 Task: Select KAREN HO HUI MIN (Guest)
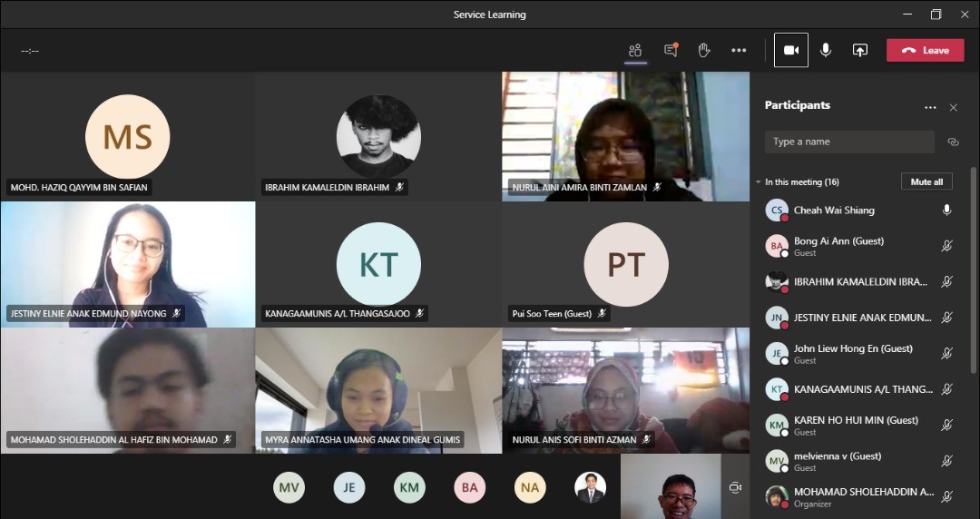860,426
